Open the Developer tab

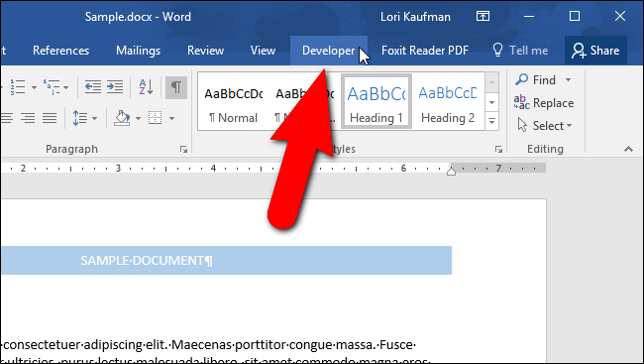tap(329, 51)
